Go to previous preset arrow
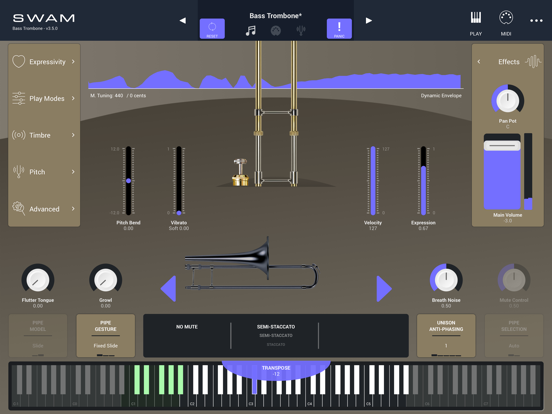This screenshot has width=552, height=414. point(183,21)
